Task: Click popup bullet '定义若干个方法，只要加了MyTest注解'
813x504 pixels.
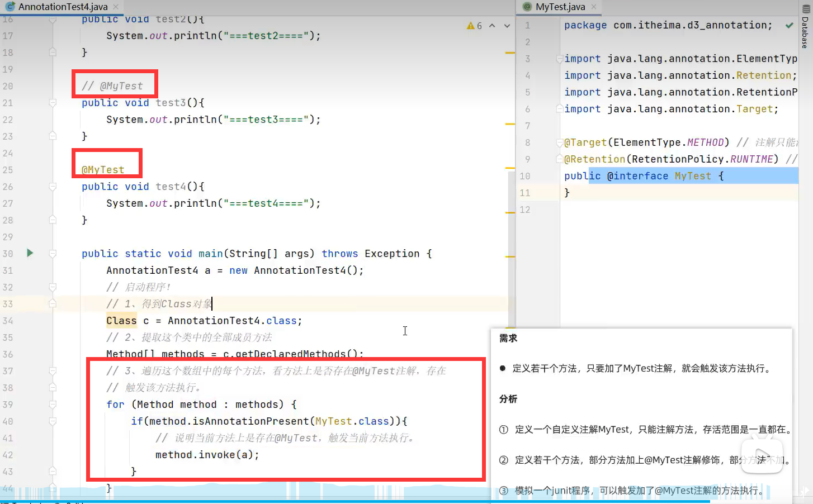Action: click(642, 368)
